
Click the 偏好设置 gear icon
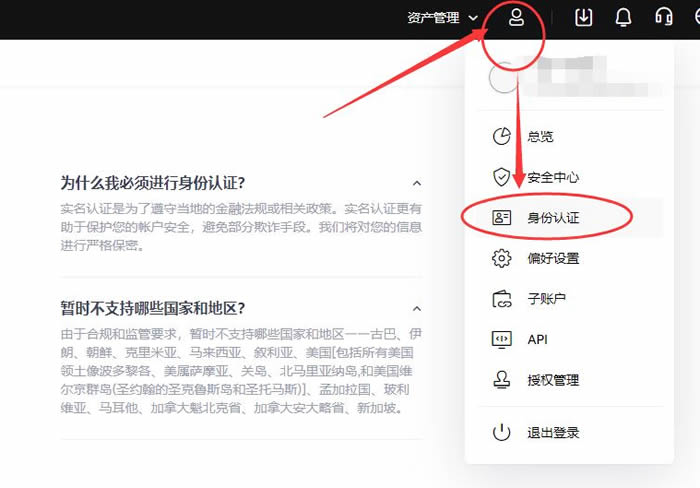click(x=502, y=259)
